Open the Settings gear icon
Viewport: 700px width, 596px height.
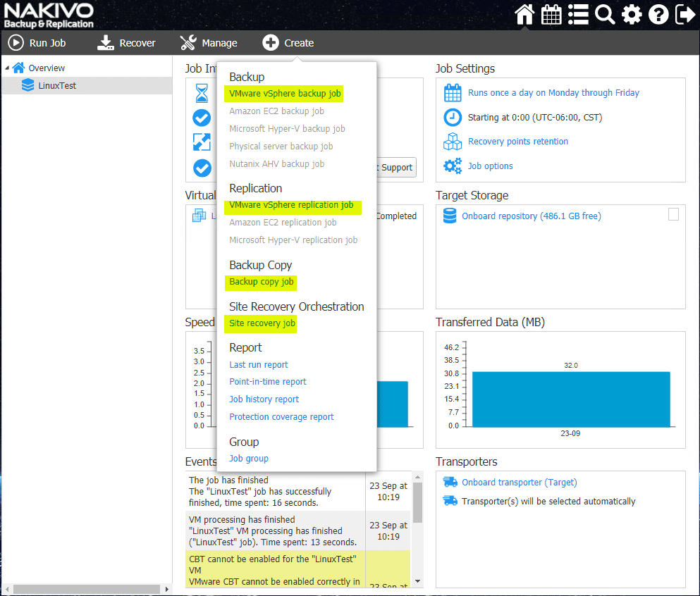tap(632, 15)
